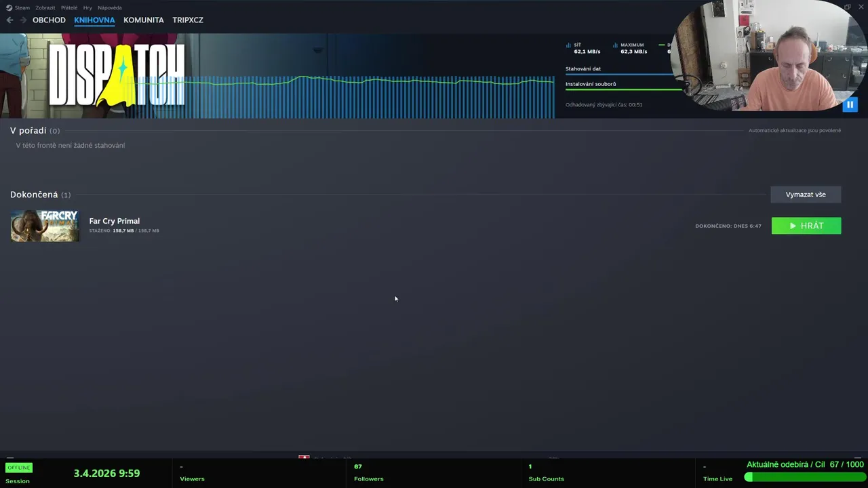Click the MAXIMUM speed bars icon
The width and height of the screenshot is (868, 488).
coord(615,45)
